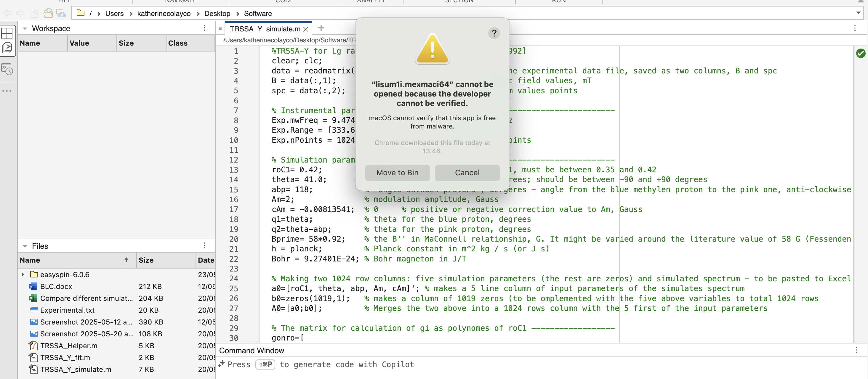Open Command Window actions menu

click(x=856, y=350)
